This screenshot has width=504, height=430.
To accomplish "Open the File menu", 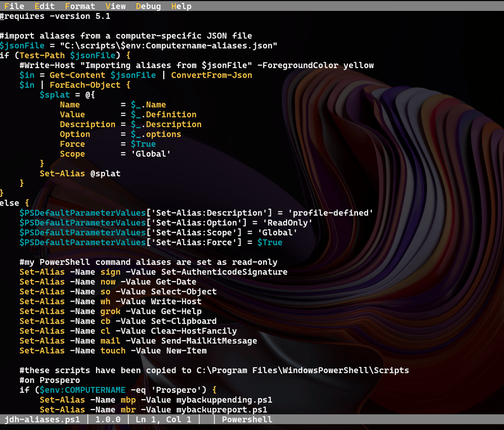I will 15,6.
